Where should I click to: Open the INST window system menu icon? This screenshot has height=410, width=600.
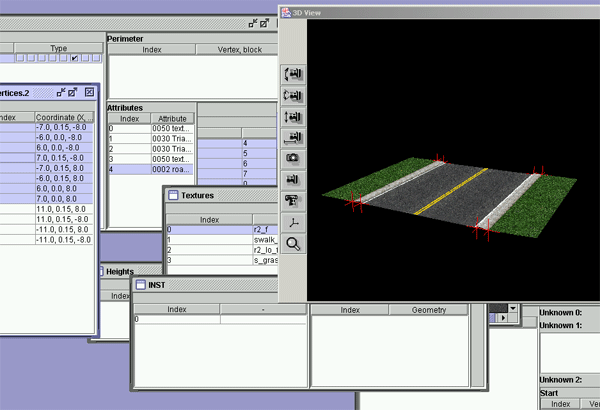click(x=141, y=284)
